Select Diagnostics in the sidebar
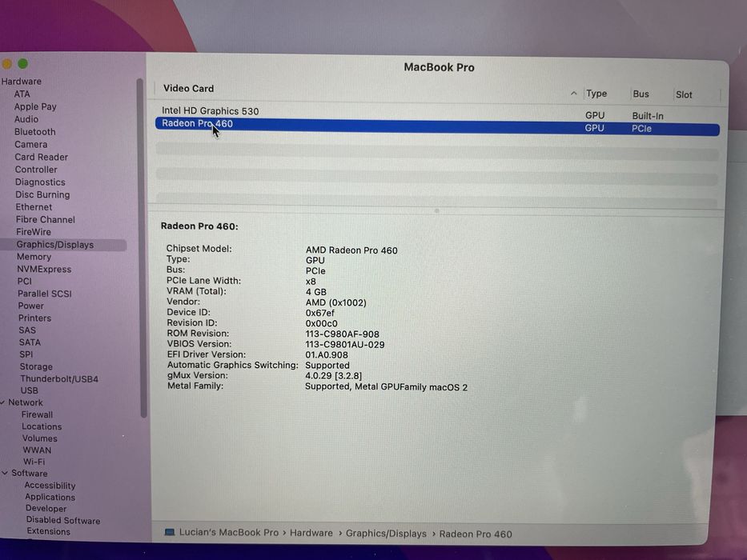 click(40, 182)
